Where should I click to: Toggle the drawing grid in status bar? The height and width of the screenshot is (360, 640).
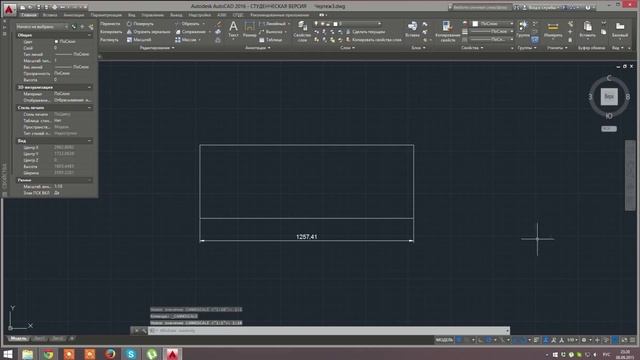coord(459,340)
